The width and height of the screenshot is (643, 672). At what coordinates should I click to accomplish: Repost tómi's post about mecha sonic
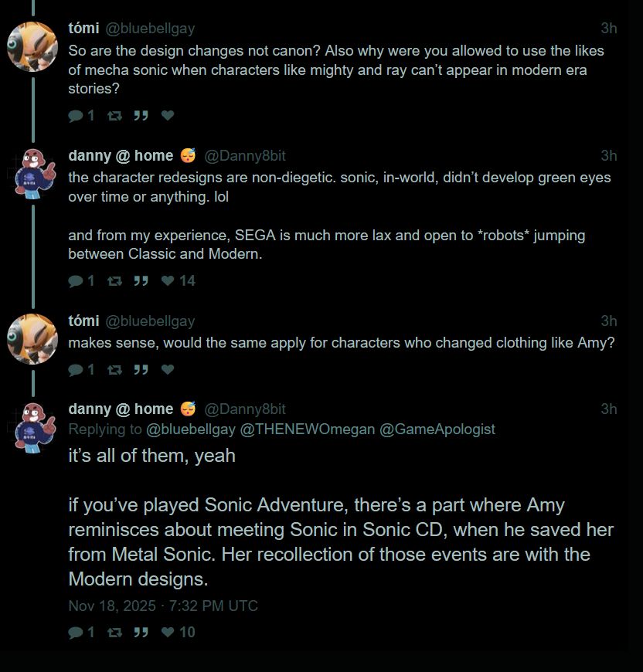click(114, 116)
